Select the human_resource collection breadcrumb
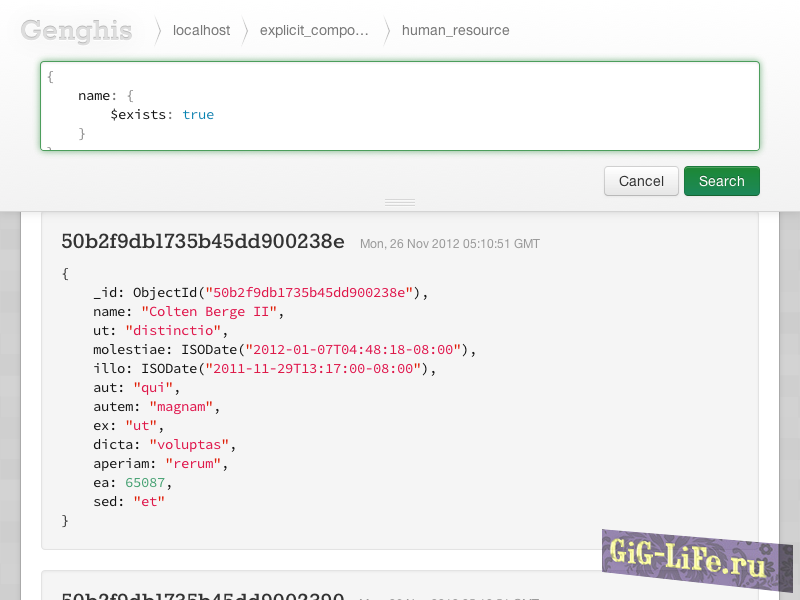The width and height of the screenshot is (800, 600). click(455, 30)
